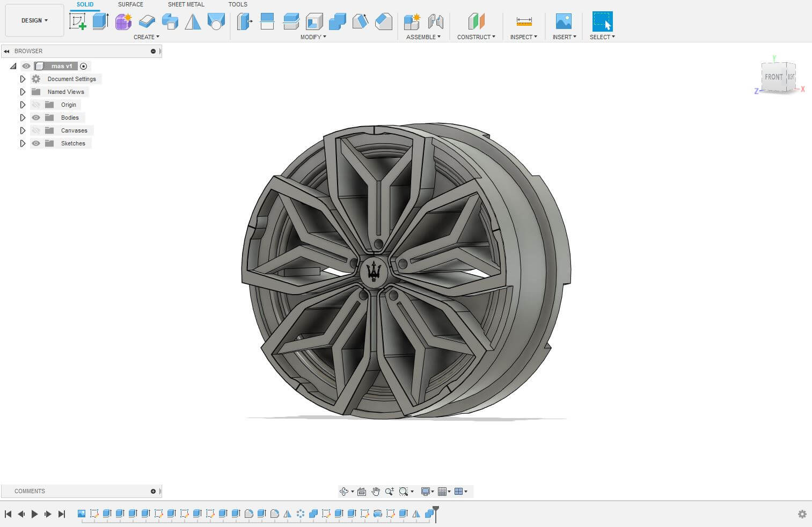Jump to the timeline end
Viewport: 812px width, 527px height.
[62, 514]
